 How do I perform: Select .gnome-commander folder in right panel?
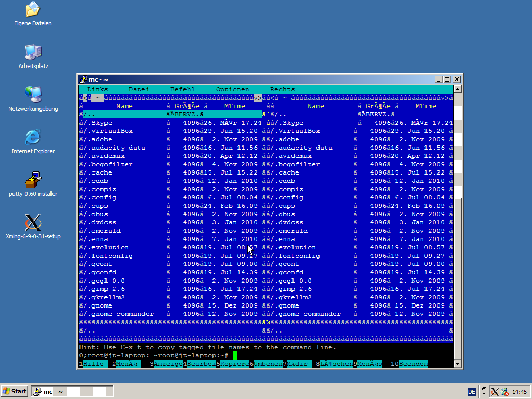309,314
